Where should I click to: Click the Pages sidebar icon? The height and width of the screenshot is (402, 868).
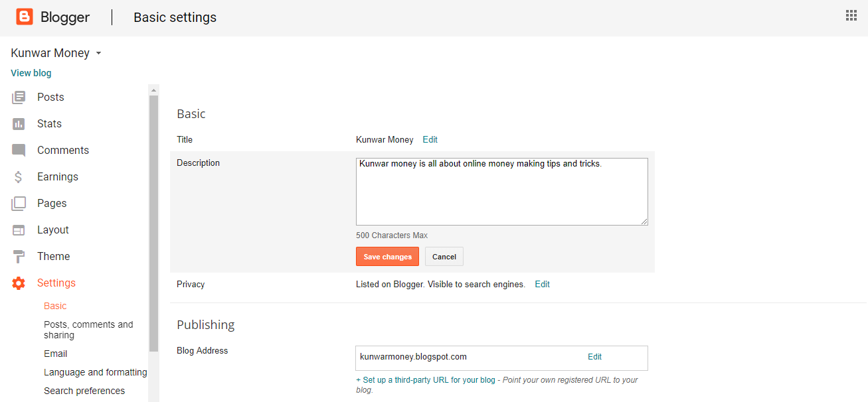19,204
